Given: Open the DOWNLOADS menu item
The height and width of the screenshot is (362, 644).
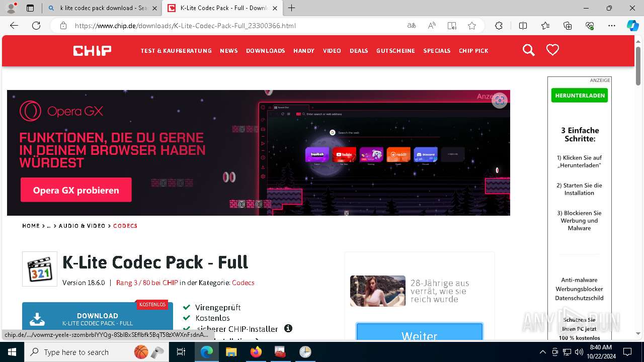Looking at the screenshot, I should pyautogui.click(x=266, y=51).
